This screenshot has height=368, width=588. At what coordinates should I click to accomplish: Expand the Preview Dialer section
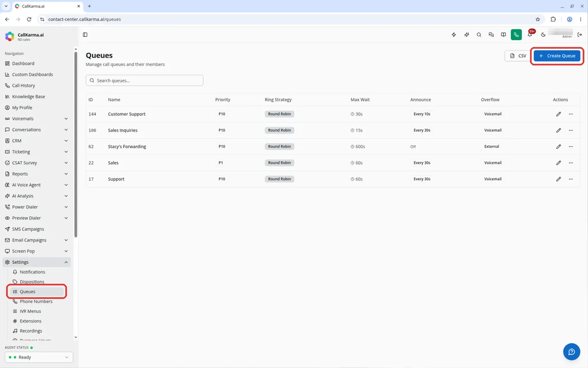[37, 218]
